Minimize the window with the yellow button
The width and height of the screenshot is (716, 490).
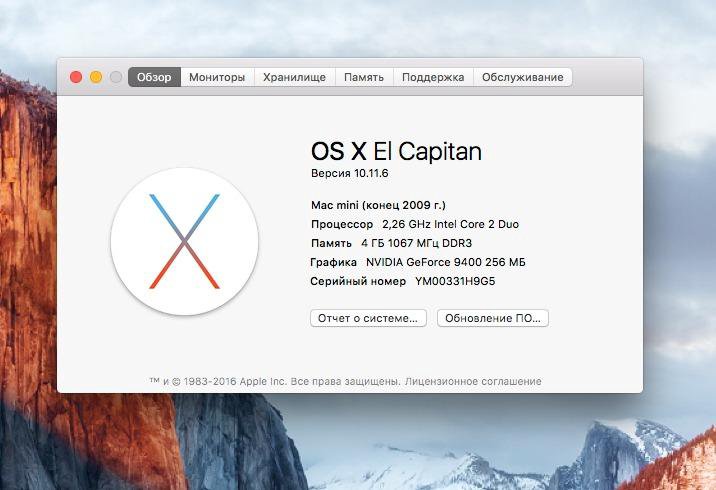pos(96,77)
